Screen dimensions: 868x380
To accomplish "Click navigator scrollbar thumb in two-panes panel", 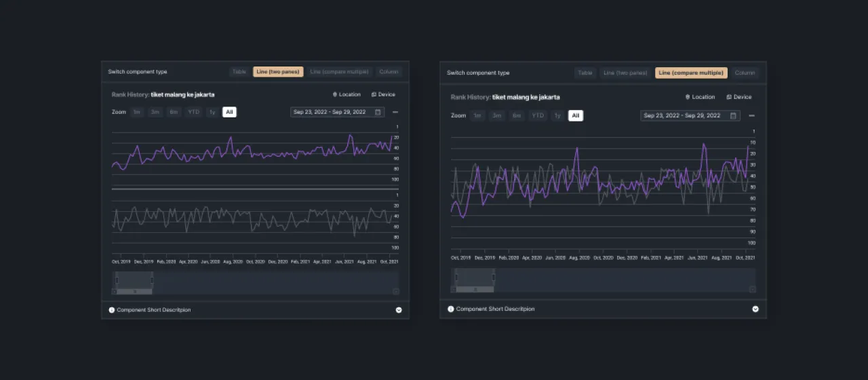I will (x=134, y=291).
